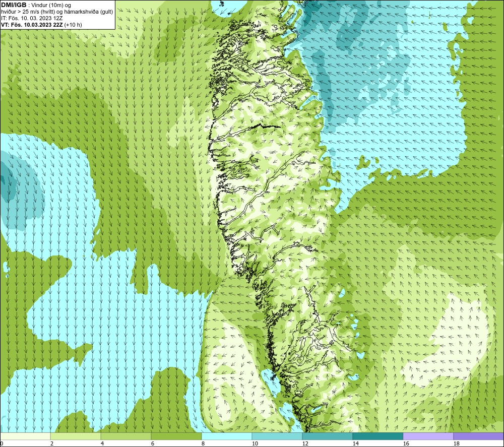Click the scale label '10'
This screenshot has height=447, width=504.
(x=255, y=444)
